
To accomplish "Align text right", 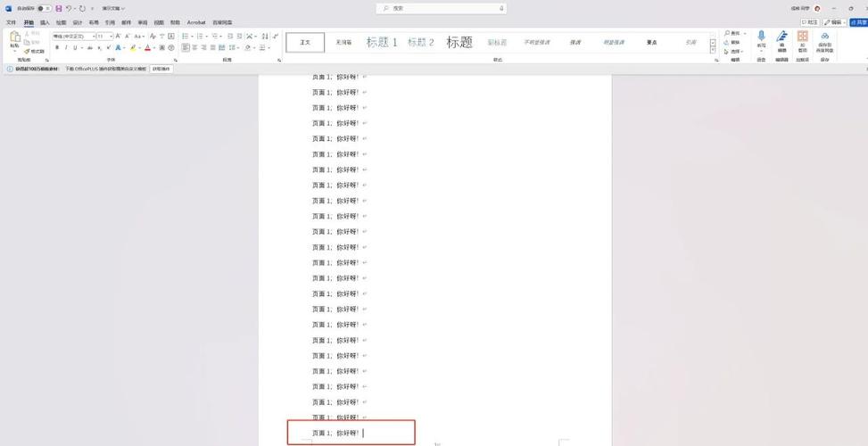I will pos(203,48).
